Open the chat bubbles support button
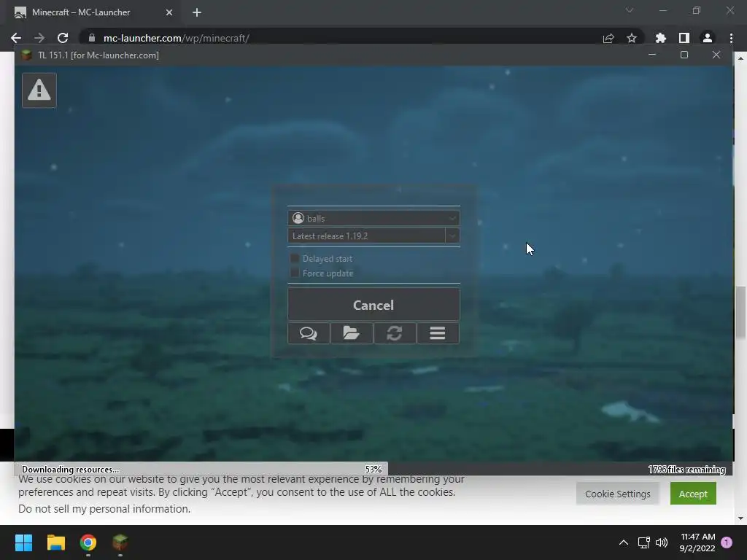 (x=309, y=333)
